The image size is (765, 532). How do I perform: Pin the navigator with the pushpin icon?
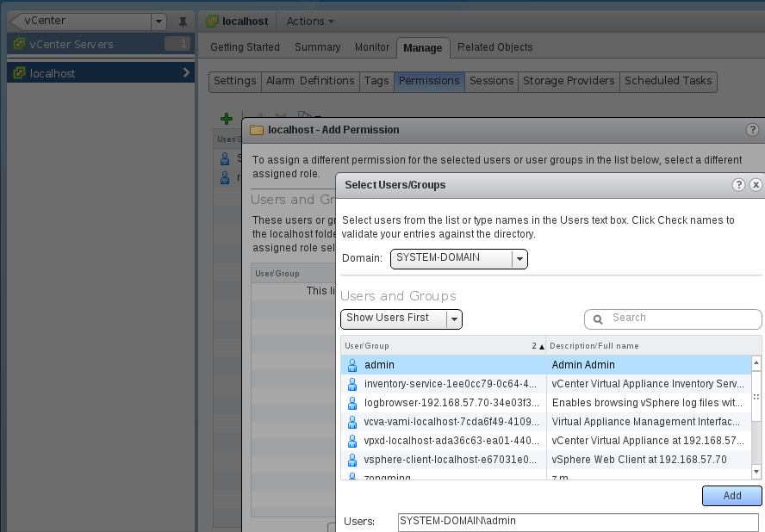click(183, 22)
